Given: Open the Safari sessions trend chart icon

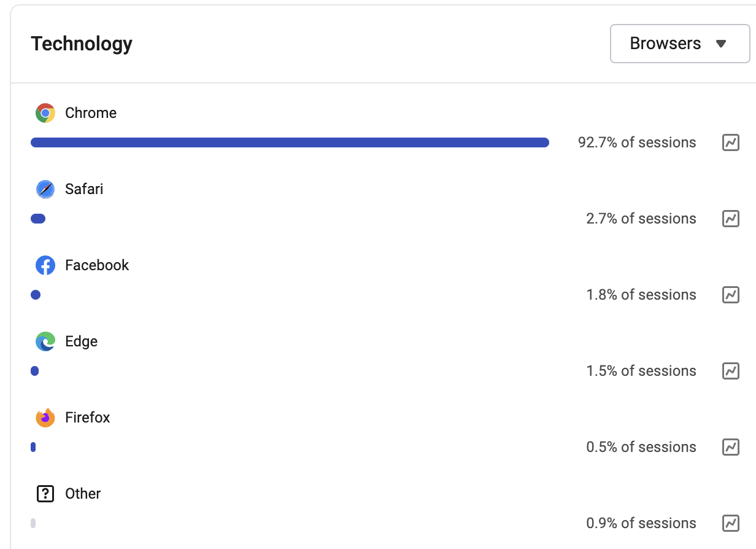Looking at the screenshot, I should (x=730, y=219).
